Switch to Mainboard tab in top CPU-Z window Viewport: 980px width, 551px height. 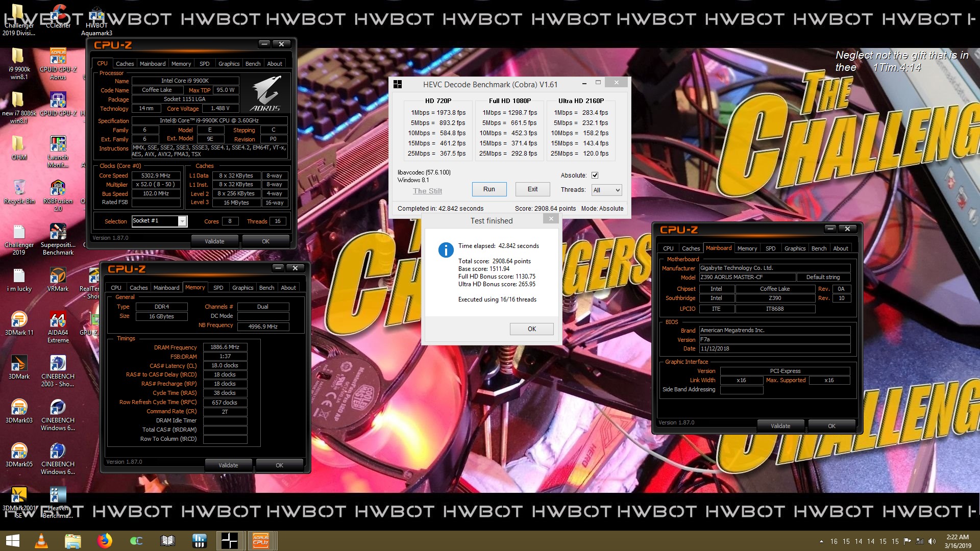coord(153,64)
